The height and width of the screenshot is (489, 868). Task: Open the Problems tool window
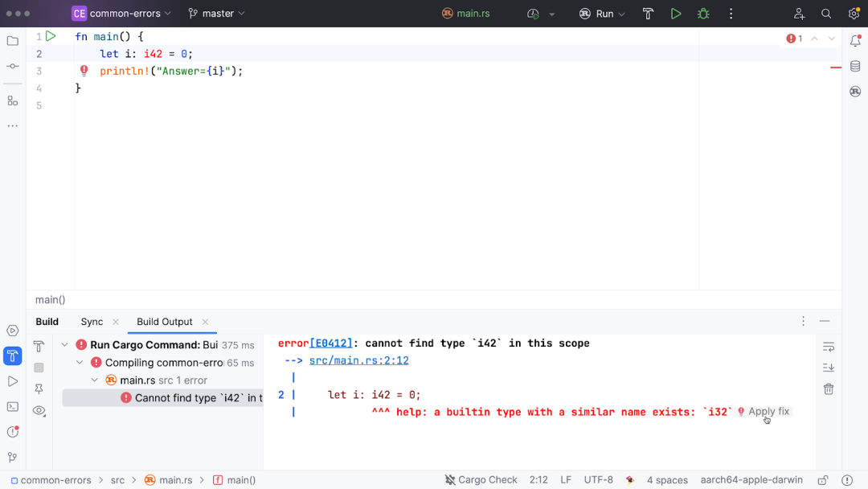[x=13, y=432]
